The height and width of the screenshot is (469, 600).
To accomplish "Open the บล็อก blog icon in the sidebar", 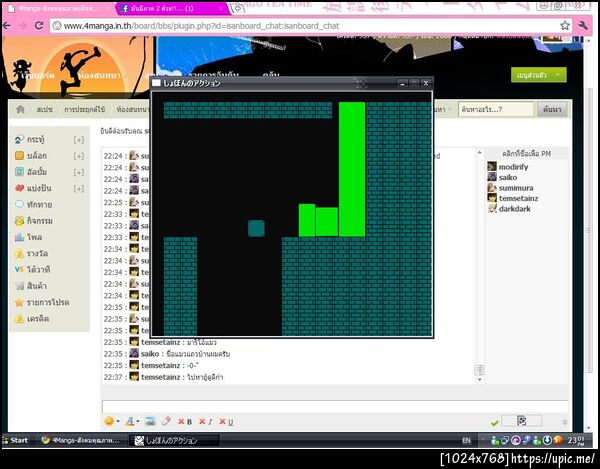I will coord(19,156).
